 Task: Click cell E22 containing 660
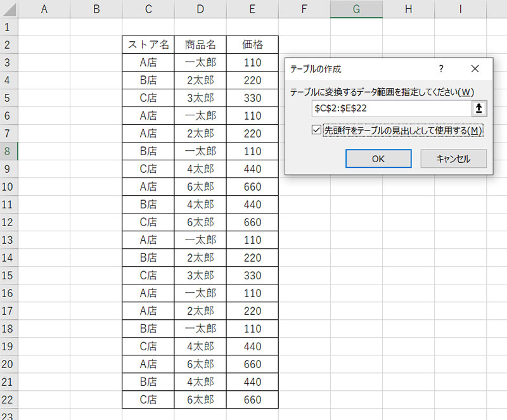[252, 400]
